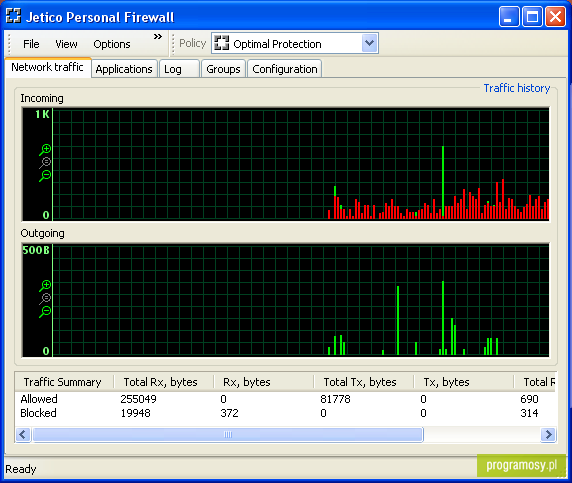This screenshot has width=572, height=483.
Task: Click the horizontal scrollbar thumb
Action: (x=228, y=434)
